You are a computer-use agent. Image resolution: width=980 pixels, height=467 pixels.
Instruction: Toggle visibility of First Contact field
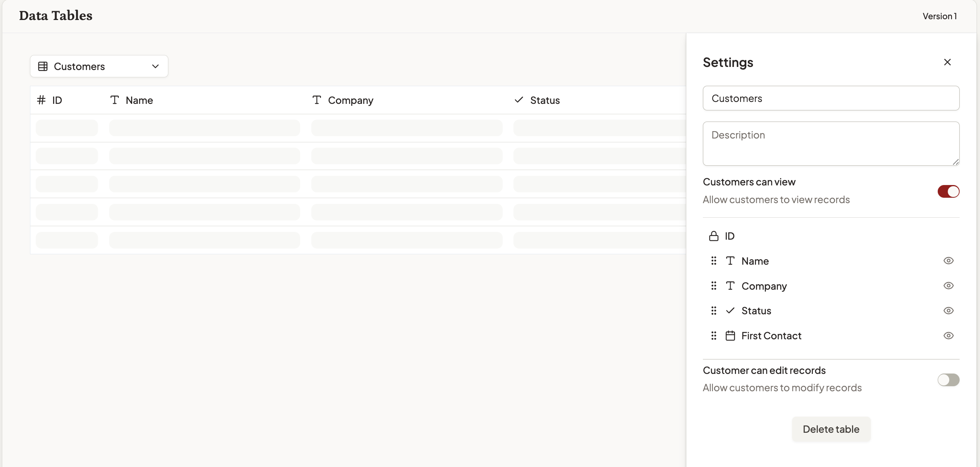pos(948,335)
